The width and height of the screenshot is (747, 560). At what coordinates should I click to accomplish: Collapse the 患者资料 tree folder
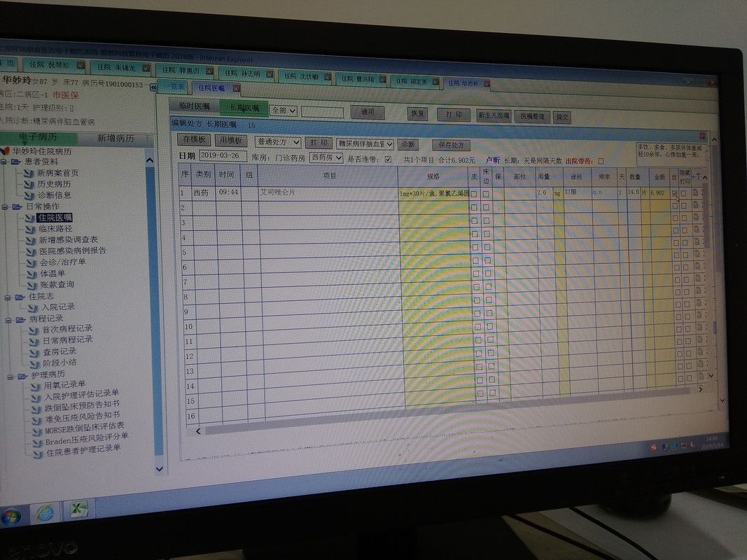(x=4, y=162)
